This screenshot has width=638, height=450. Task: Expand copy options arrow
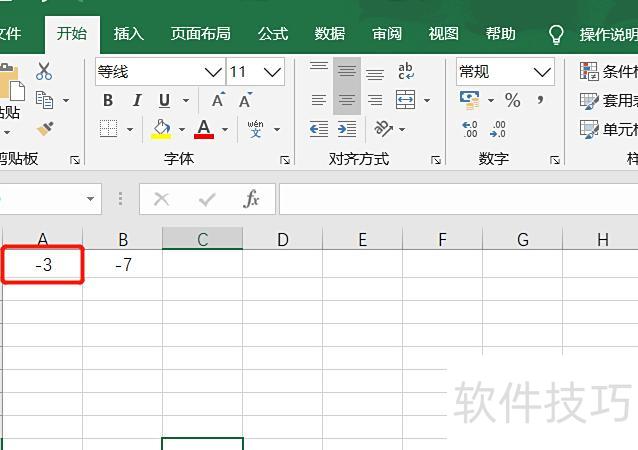[x=66, y=100]
